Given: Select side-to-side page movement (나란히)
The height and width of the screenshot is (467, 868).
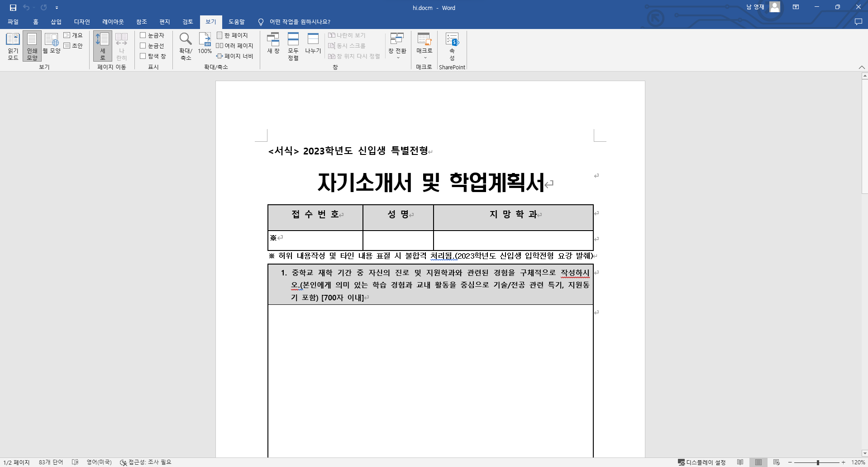Looking at the screenshot, I should (122, 46).
